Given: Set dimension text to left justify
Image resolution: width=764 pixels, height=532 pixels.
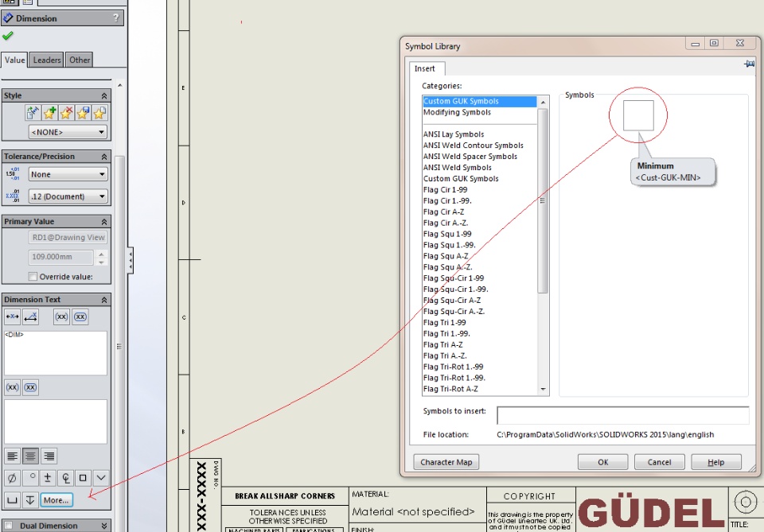Looking at the screenshot, I should [x=12, y=456].
